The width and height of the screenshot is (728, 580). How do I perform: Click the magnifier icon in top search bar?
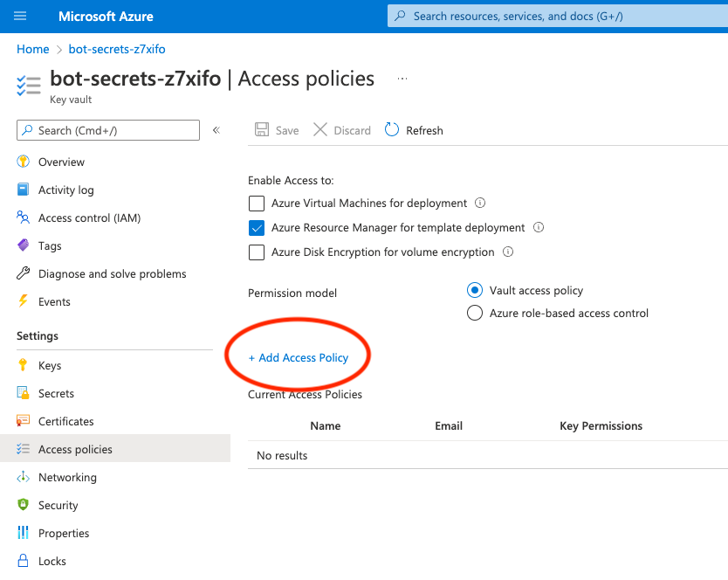point(400,17)
